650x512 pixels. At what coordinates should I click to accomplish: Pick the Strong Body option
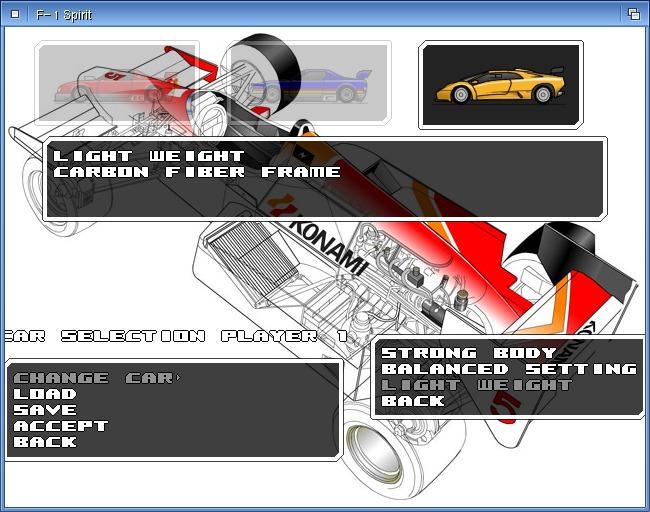coord(468,353)
